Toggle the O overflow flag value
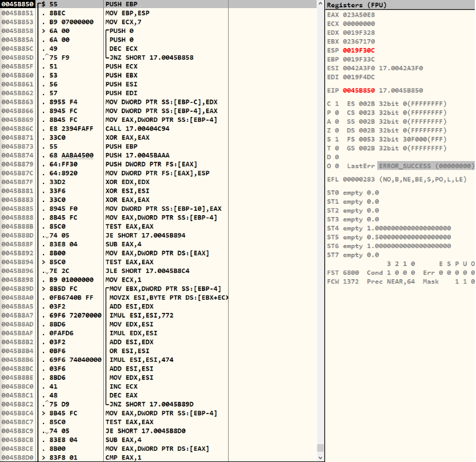The width and height of the screenshot is (476, 462). pyautogui.click(x=337, y=166)
